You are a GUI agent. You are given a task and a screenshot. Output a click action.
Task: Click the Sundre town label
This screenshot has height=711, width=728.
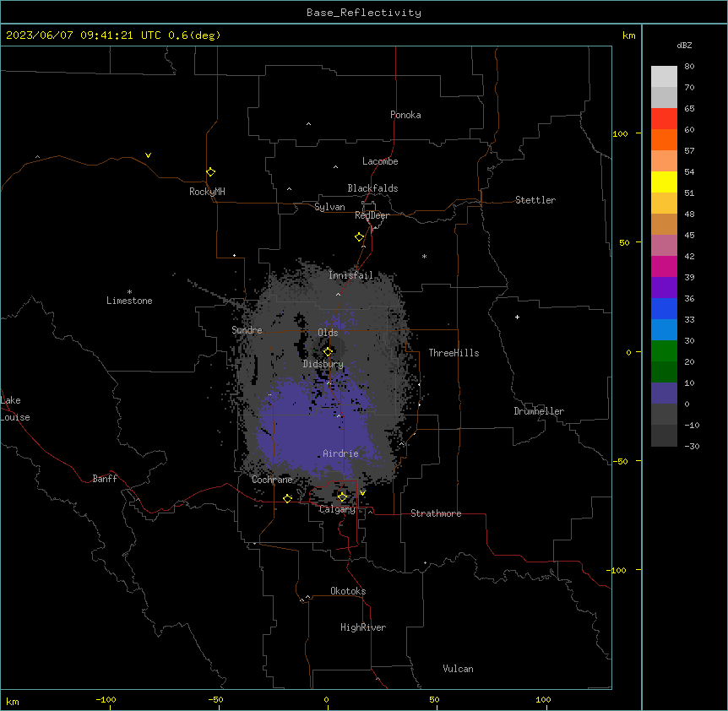[x=247, y=330]
